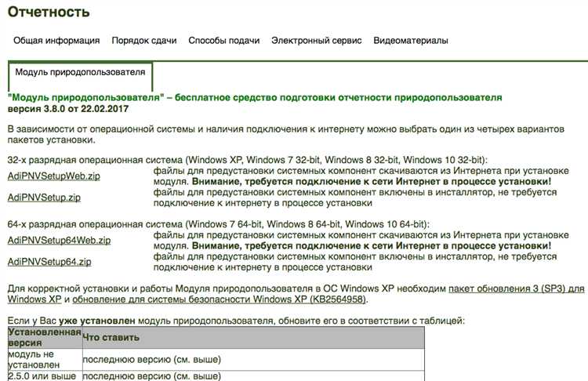Open пакет обновления 3 (SP3) link
Image resolution: width=588 pixels, height=381 pixels.
coord(517,288)
